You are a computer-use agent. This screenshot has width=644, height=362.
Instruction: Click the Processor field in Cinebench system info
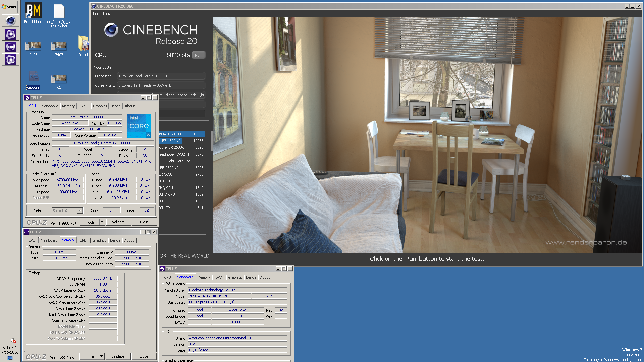[161, 76]
